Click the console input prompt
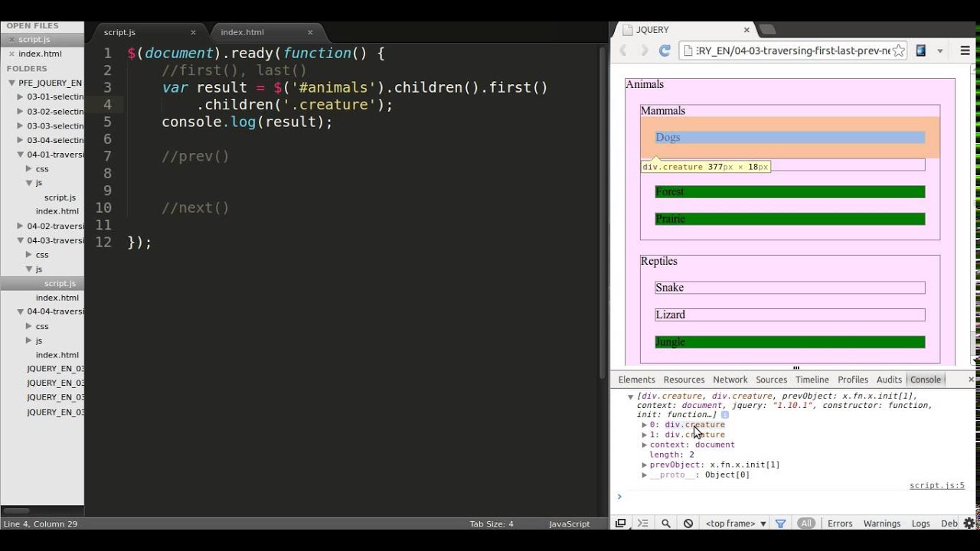This screenshot has height=551, width=980. tap(795, 497)
